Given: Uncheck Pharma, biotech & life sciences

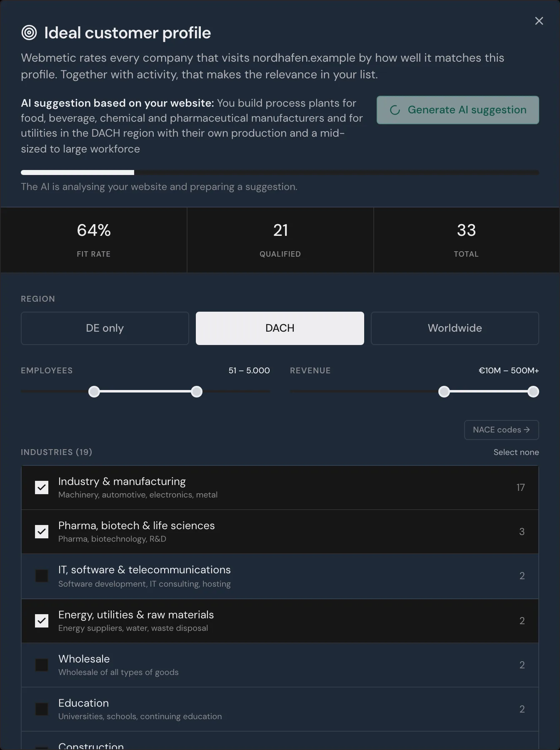Looking at the screenshot, I should (x=42, y=532).
